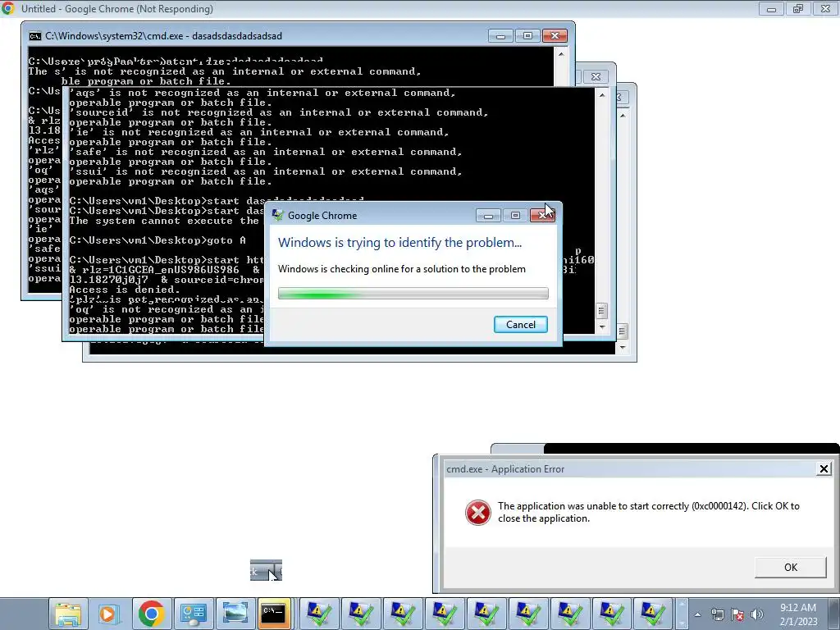Open the cmd system menu icon in title bar
Viewport: 840px width, 630px height.
pos(35,36)
